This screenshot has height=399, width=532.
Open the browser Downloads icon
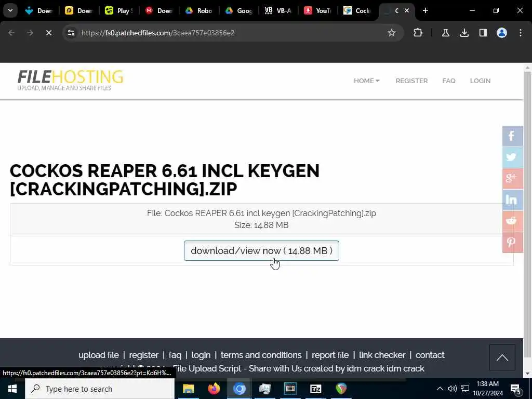point(464,33)
